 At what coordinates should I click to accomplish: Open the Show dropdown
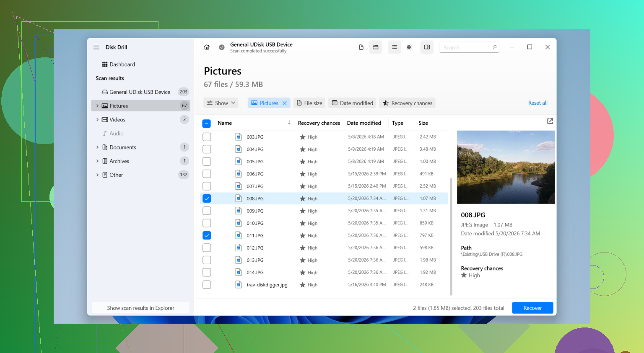tap(221, 103)
